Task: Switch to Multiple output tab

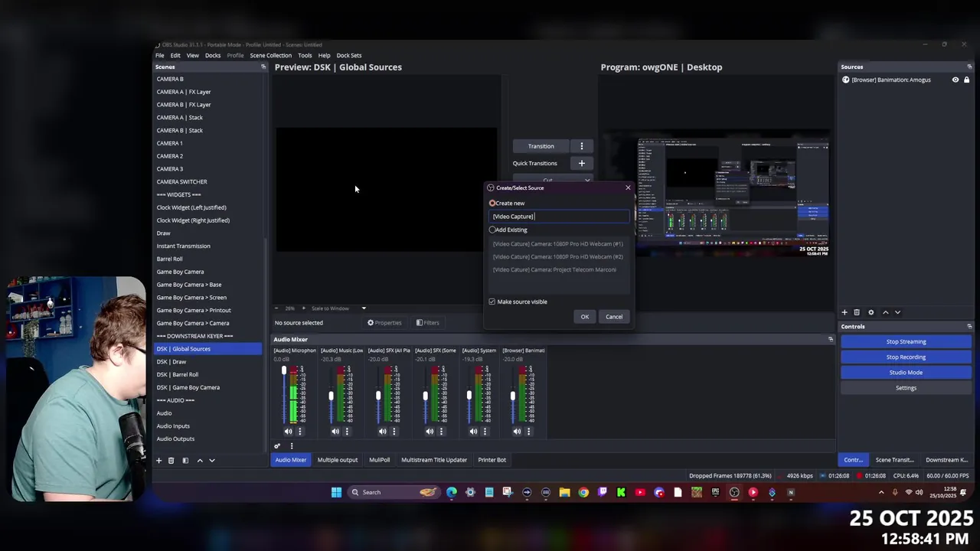Action: click(x=338, y=460)
